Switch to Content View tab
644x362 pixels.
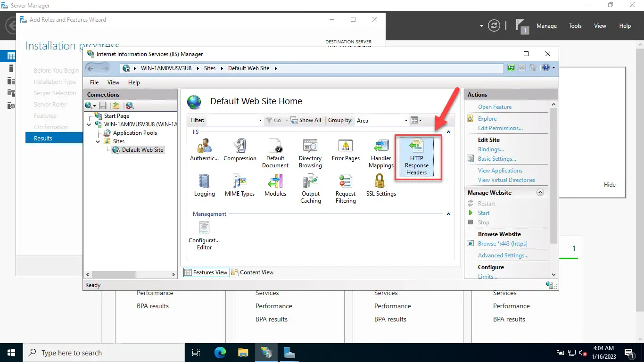point(252,272)
